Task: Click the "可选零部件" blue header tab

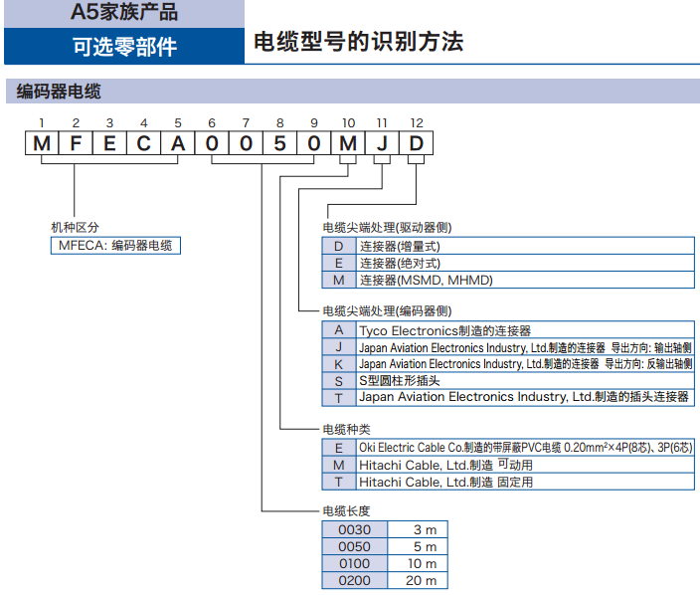Action: 124,46
